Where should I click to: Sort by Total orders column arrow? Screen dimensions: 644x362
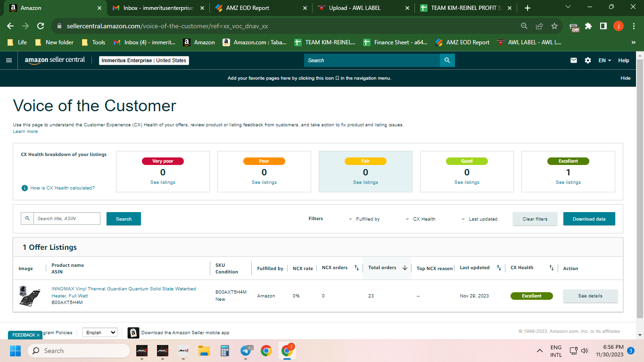pyautogui.click(x=405, y=268)
